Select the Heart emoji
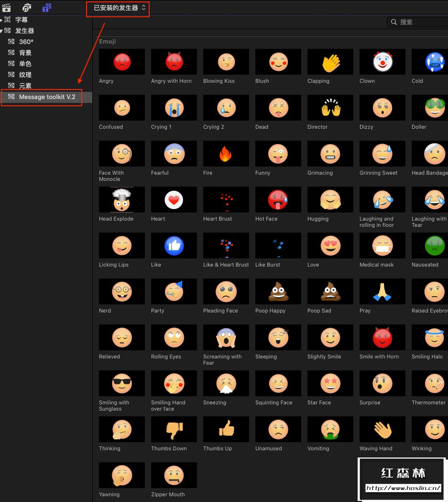 (x=174, y=200)
